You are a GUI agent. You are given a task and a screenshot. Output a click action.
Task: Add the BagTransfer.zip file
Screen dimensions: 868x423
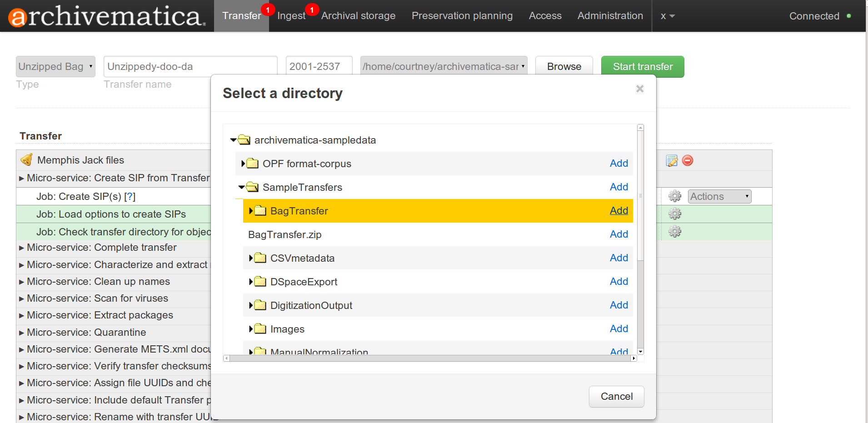pos(619,234)
